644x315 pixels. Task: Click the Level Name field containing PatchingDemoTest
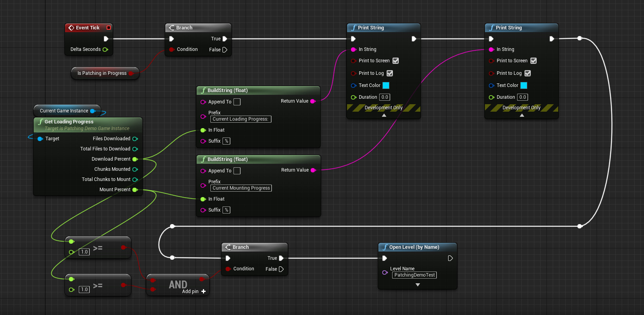pyautogui.click(x=414, y=275)
